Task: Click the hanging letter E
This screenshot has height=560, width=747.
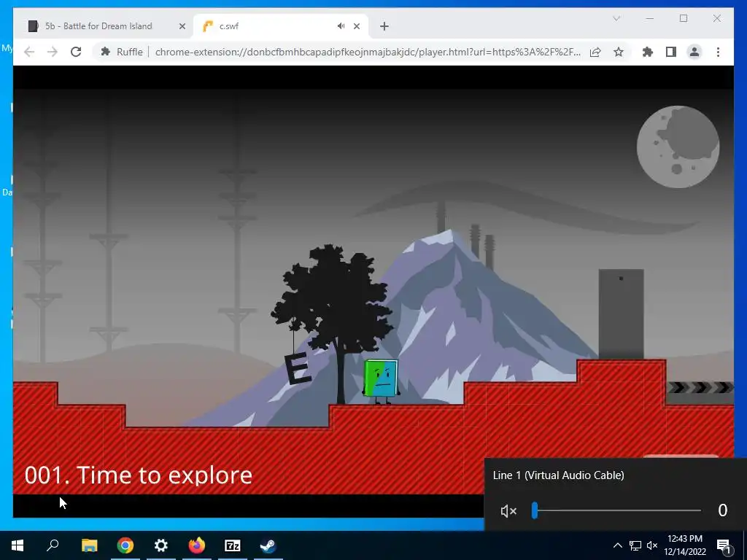Action: [298, 368]
